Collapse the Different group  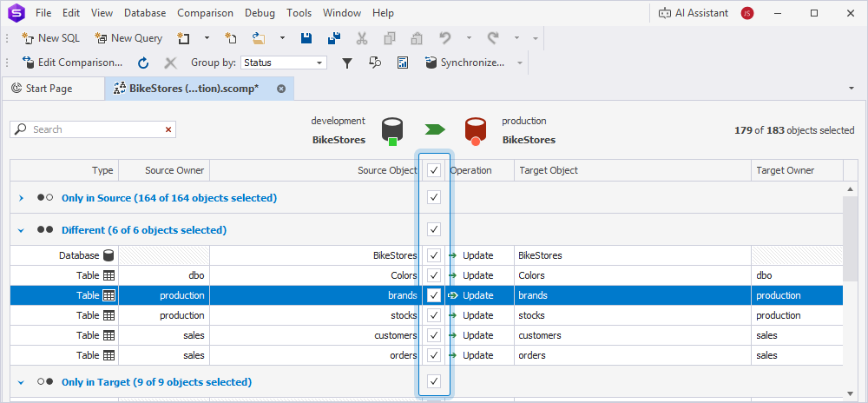[22, 230]
